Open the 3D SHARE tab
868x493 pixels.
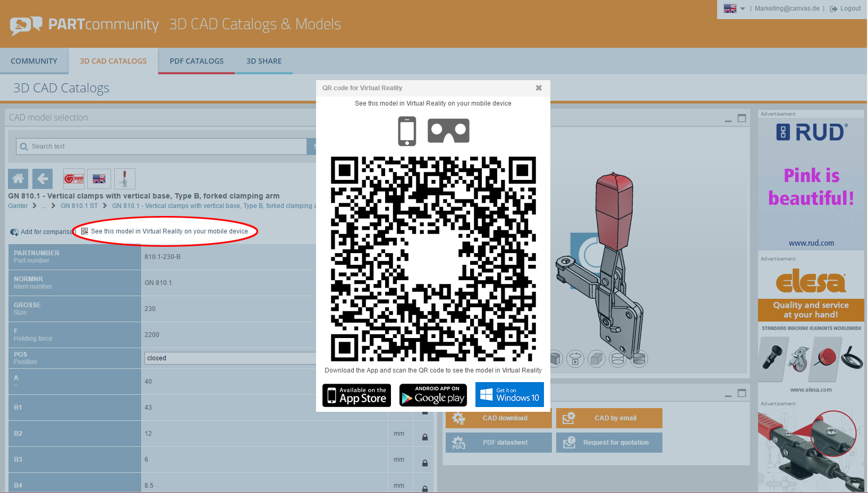264,61
